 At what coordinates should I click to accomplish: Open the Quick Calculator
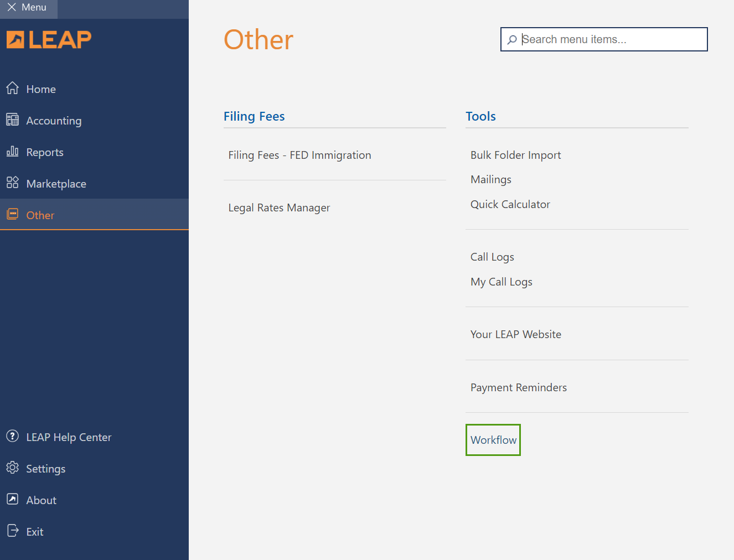pos(510,205)
